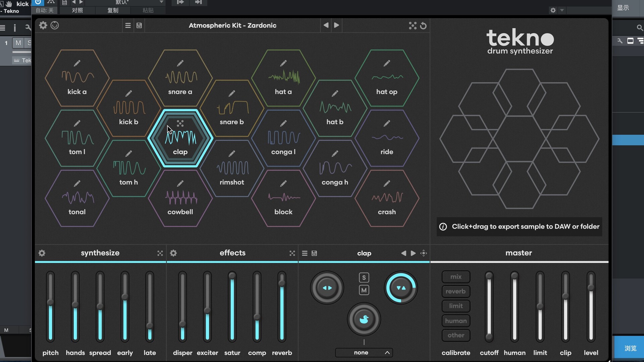Open effects section settings gear
The image size is (644, 362).
click(173, 253)
